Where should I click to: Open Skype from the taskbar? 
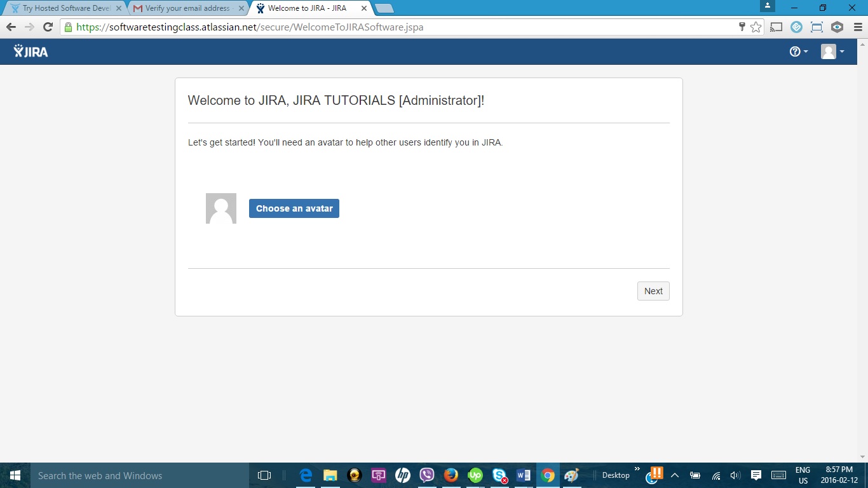coord(499,475)
